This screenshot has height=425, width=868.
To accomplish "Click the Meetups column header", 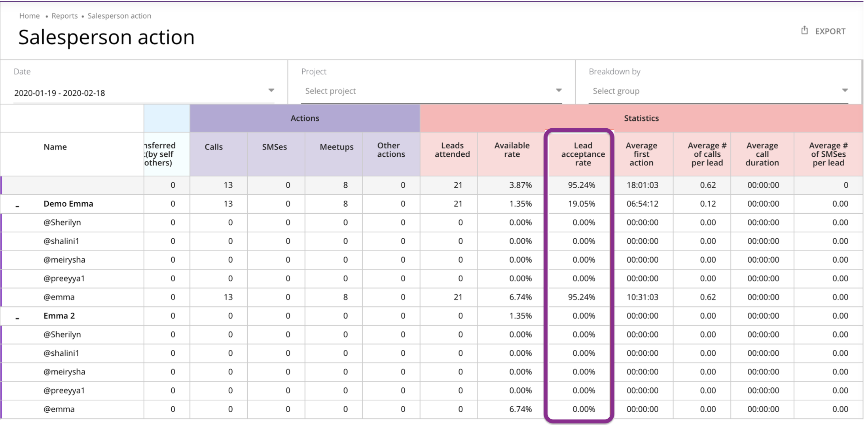I will pos(336,147).
